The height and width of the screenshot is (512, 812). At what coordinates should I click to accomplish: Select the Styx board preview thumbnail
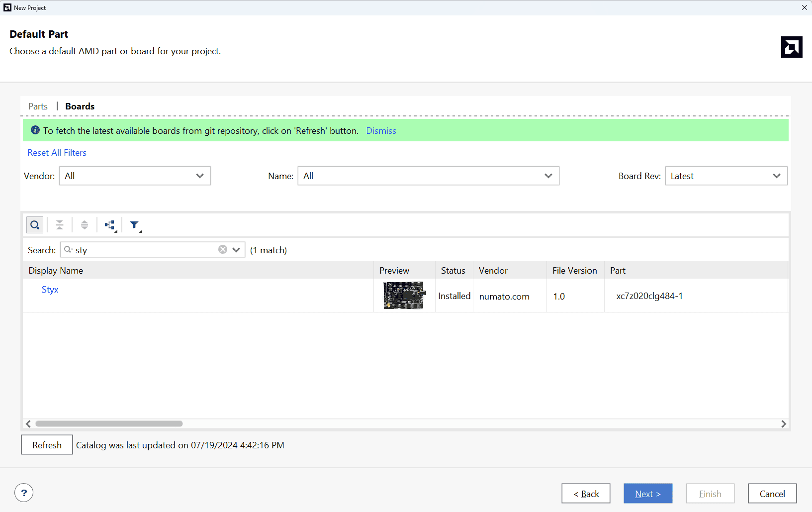(404, 296)
